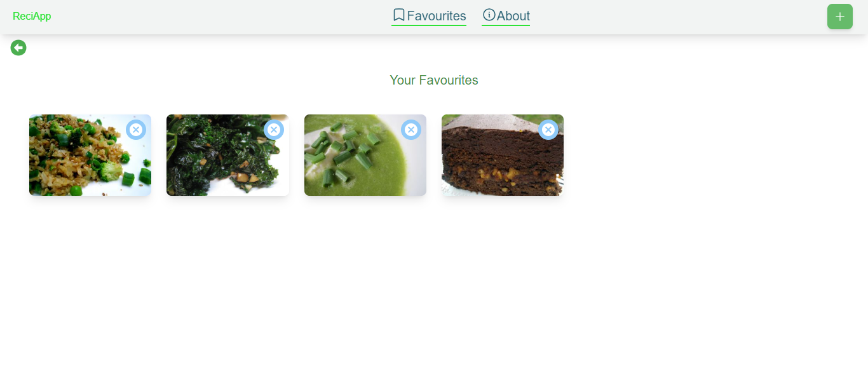
Task: Open the broccoli fried rice recipe image
Action: click(90, 155)
